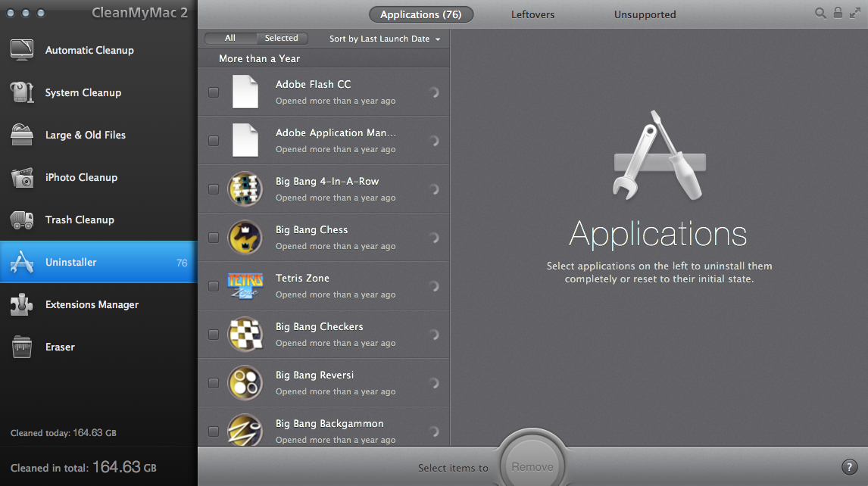Click Big Bang Backgammon app icon
Image resolution: width=868 pixels, height=486 pixels.
[245, 430]
